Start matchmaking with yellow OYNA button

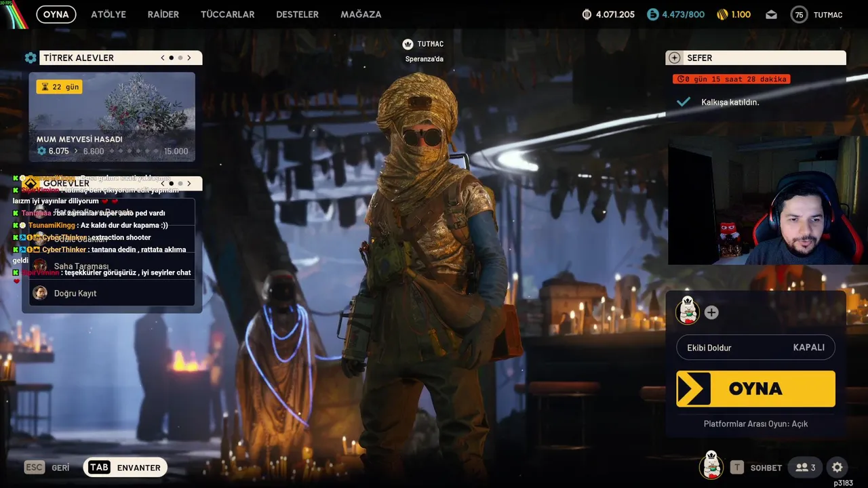(755, 388)
